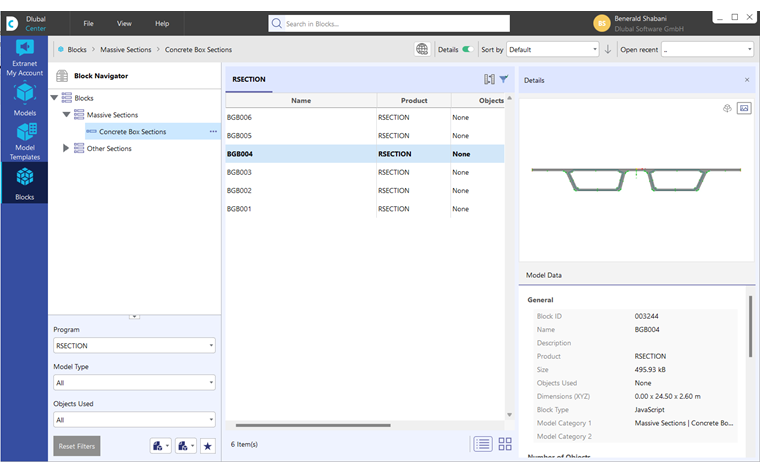The width and height of the screenshot is (760, 473).
Task: Click the Blocks breadcrumb link
Action: click(77, 49)
